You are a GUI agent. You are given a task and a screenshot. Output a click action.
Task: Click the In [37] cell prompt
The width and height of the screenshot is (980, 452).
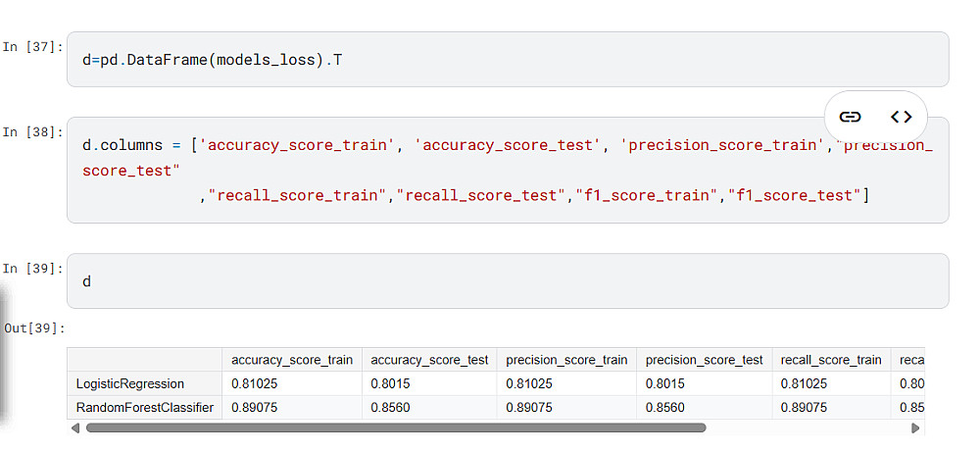(32, 46)
